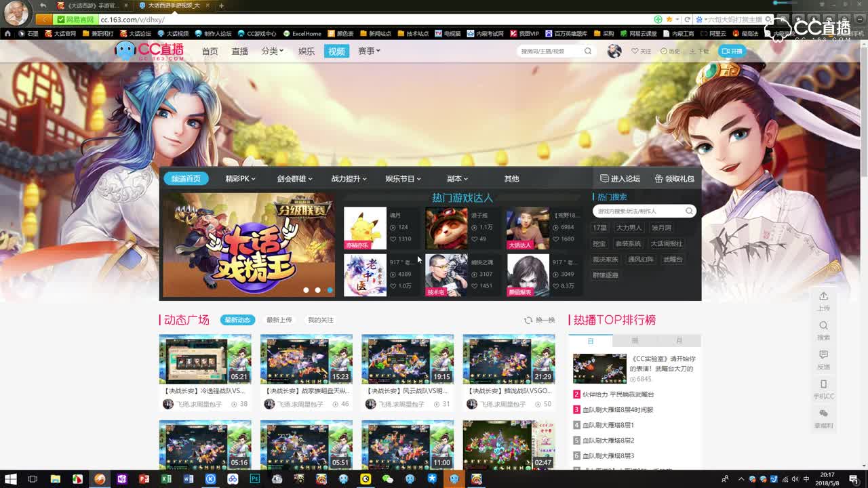Click the 换一换 refresh icon

point(528,320)
